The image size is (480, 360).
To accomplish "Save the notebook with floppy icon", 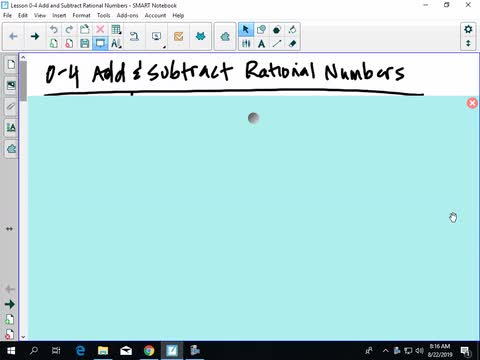I will [x=85, y=43].
